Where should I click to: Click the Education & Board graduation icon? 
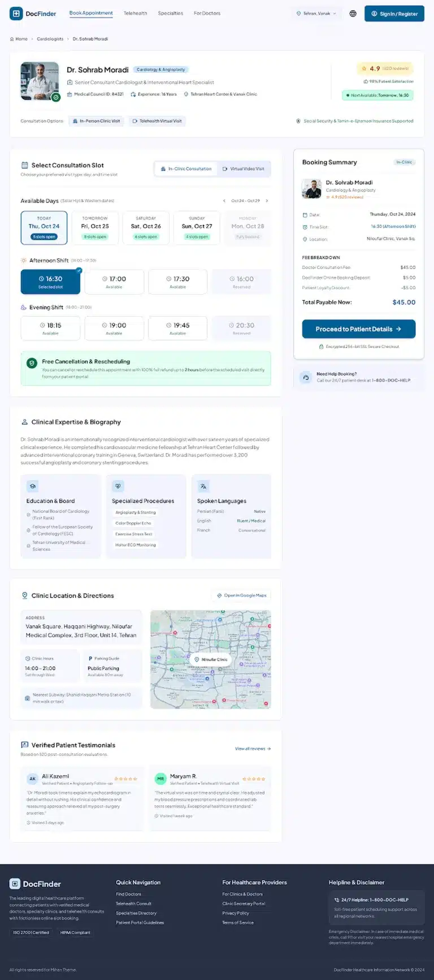tap(33, 486)
